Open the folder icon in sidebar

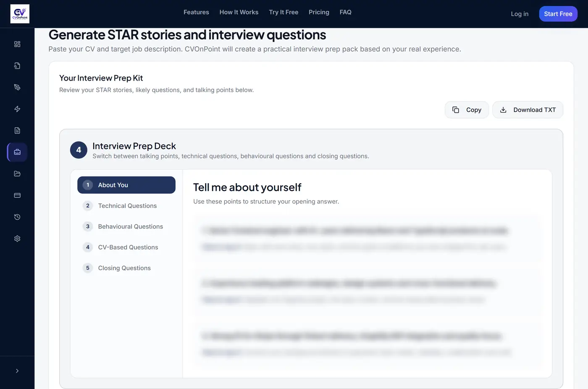click(17, 174)
